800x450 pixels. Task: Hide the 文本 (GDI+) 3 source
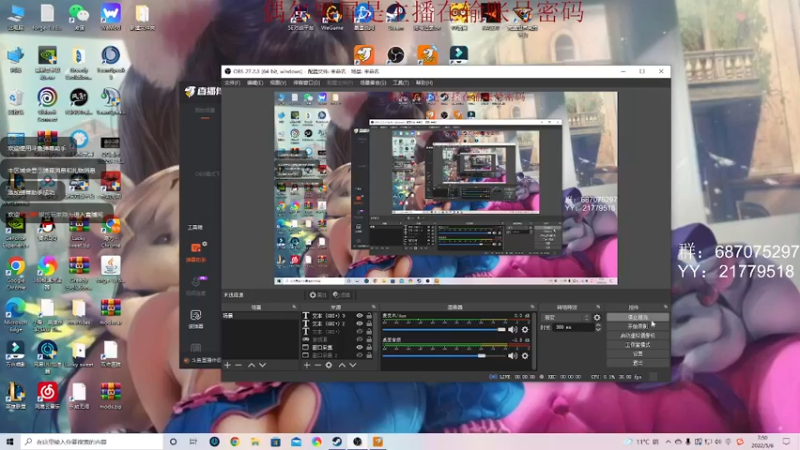360,316
